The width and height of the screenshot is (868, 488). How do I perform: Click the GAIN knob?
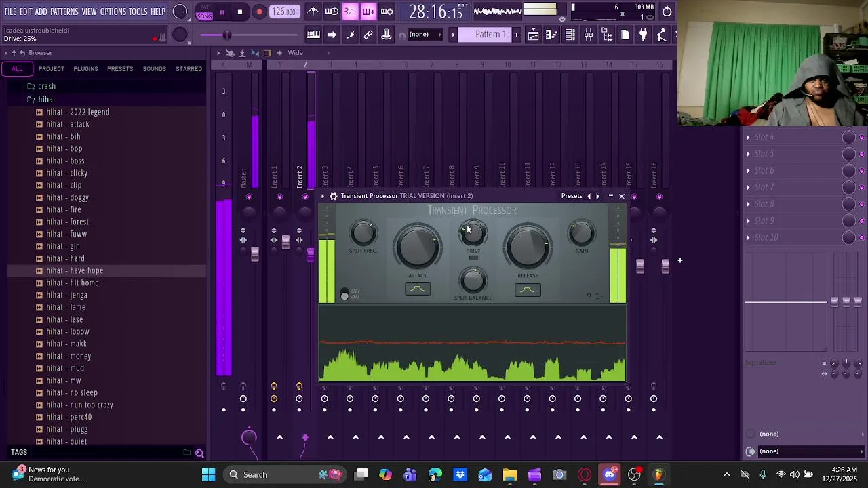tap(581, 233)
